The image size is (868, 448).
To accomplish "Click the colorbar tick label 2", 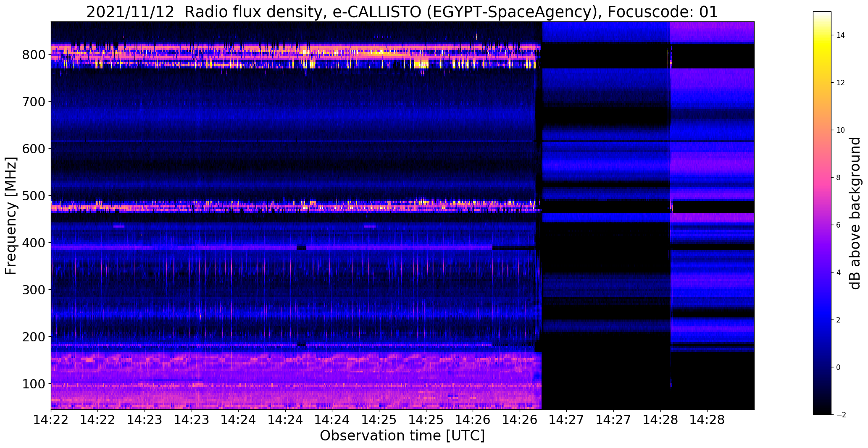I will 839,320.
